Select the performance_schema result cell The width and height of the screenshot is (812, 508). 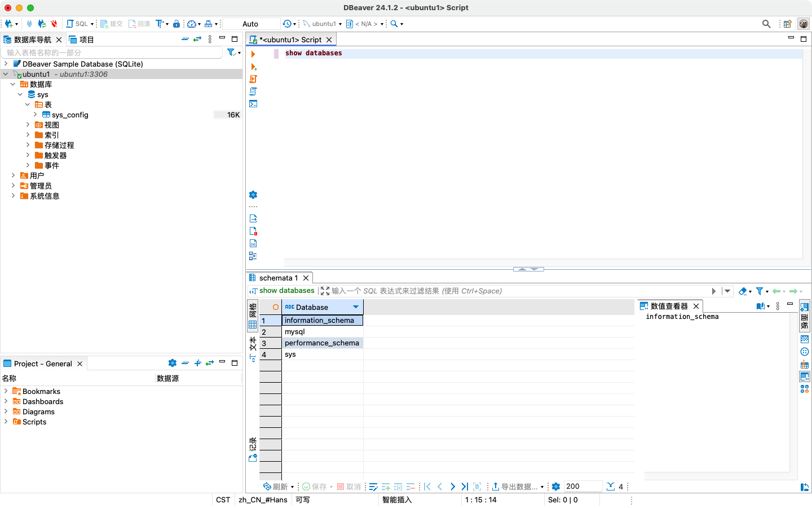[x=323, y=343]
